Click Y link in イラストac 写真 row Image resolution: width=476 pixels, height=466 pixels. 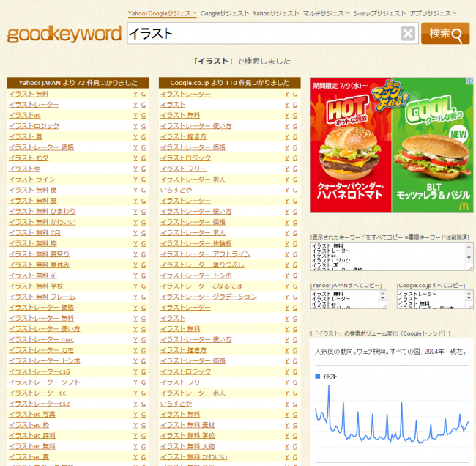pos(135,415)
